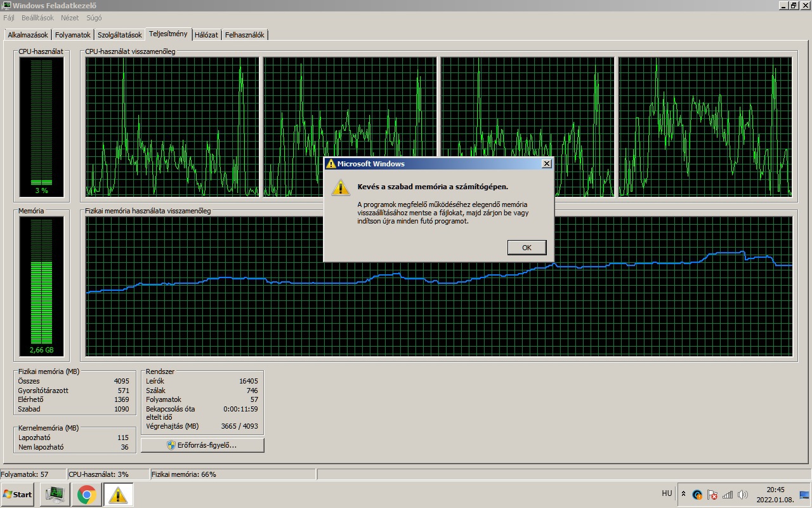Click the 'CPU-használat visszamenőleg' graph label
The image size is (812, 508).
tap(130, 51)
